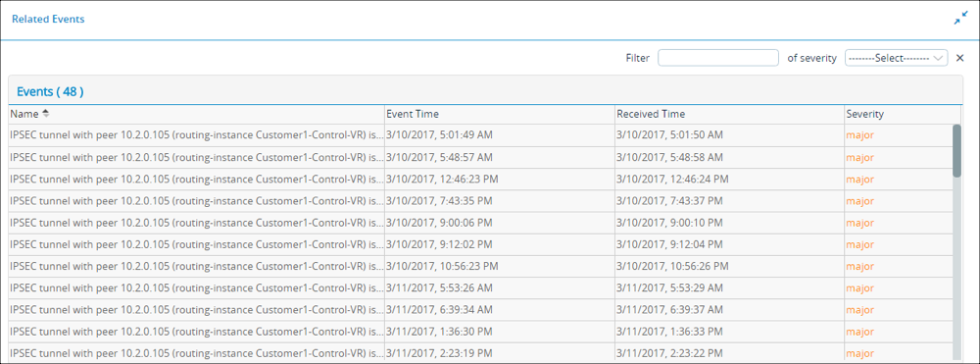
Task: Sort events by the Name sort arrows
Action: pos(45,114)
